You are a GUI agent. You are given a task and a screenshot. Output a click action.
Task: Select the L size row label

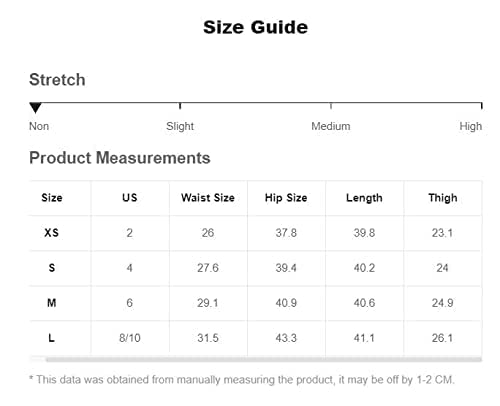51,338
